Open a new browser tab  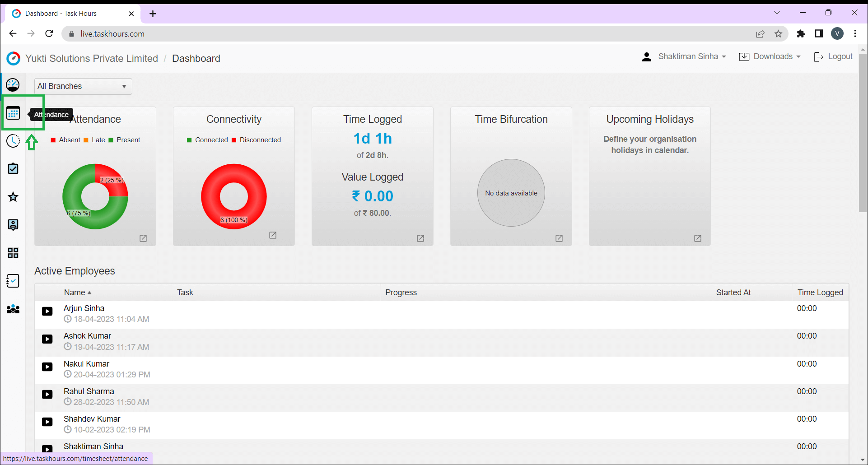click(153, 14)
